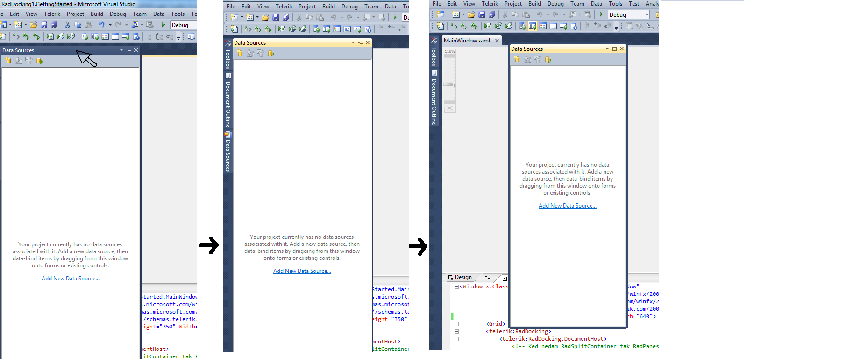Open Debug configuration dropdown in right screenshot
Image resolution: width=868 pixels, height=363 pixels.
click(647, 15)
